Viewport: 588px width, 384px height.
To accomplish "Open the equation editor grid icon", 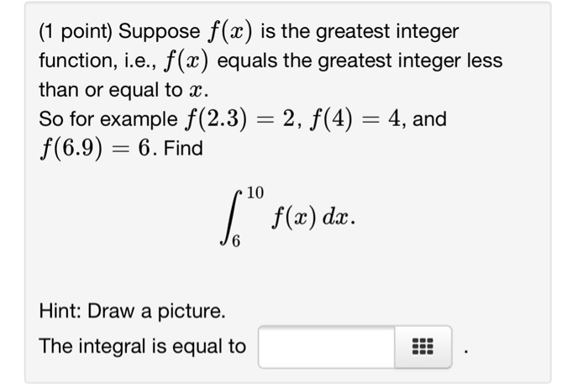I will [423, 346].
